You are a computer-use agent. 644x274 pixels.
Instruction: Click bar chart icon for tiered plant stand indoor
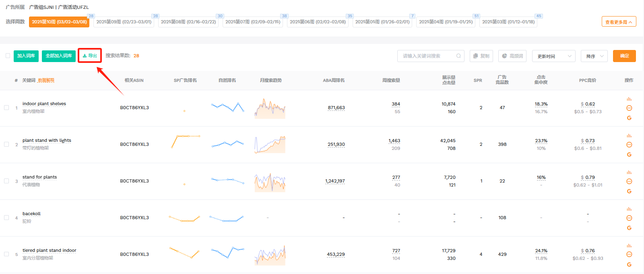pos(629,246)
